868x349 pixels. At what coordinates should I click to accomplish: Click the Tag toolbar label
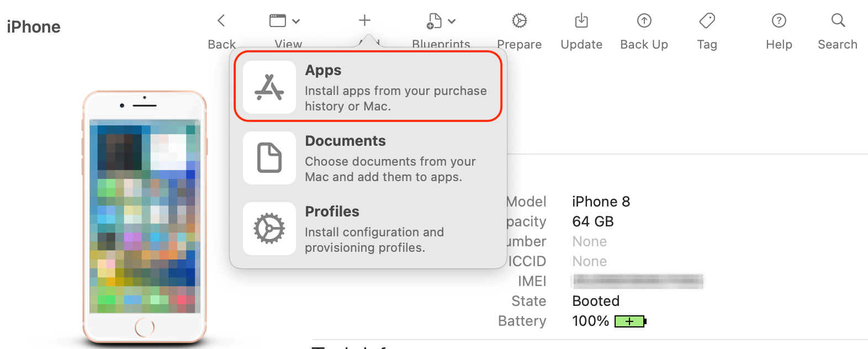pos(707,44)
